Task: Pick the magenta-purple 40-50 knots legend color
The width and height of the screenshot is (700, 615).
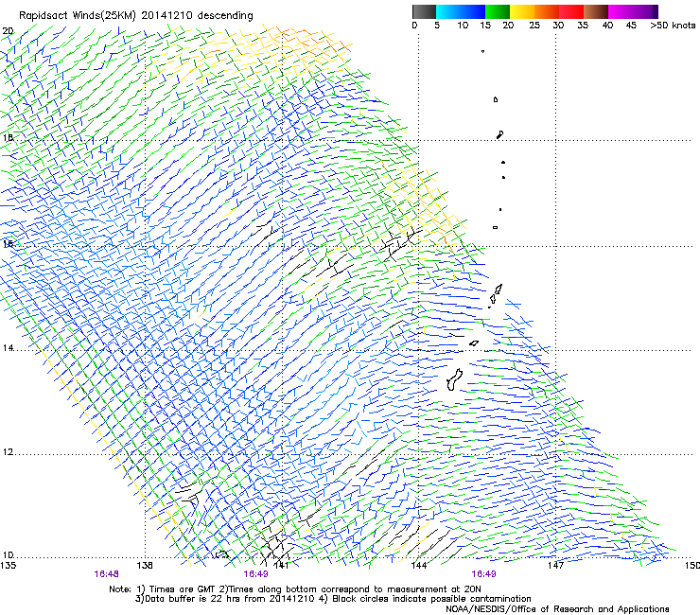Action: (x=633, y=11)
